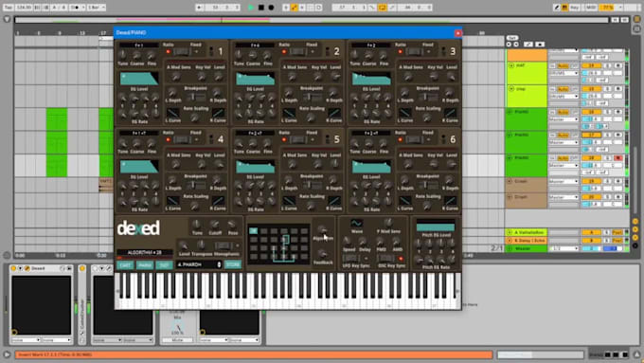The width and height of the screenshot is (644, 363).
Task: Toggle the Detail View triangle at bottom right
Action: 637,354
